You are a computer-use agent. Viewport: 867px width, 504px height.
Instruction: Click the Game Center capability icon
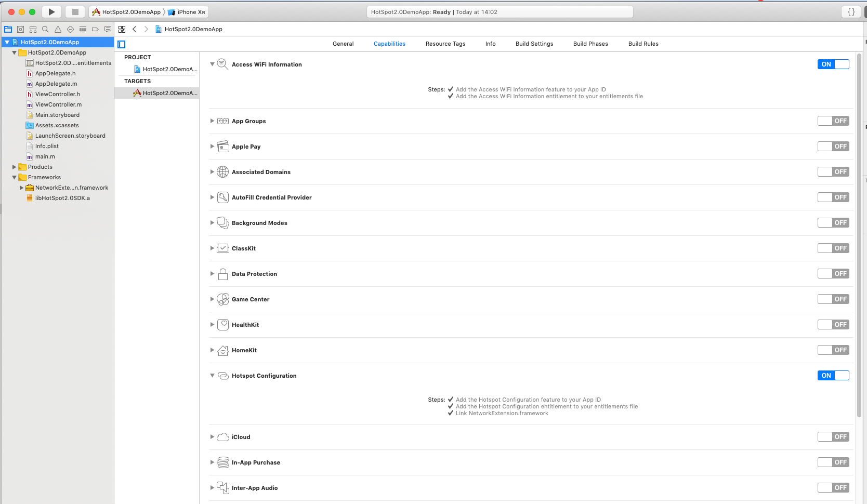[x=222, y=299]
